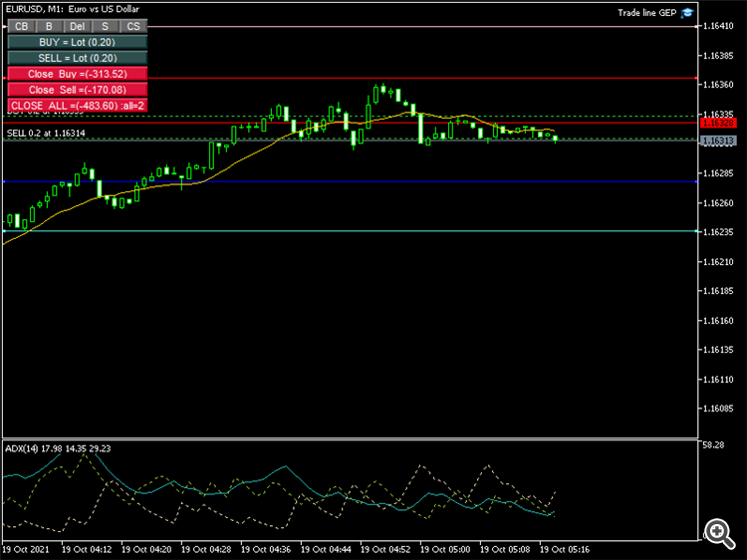Click the Del button

tap(77, 26)
